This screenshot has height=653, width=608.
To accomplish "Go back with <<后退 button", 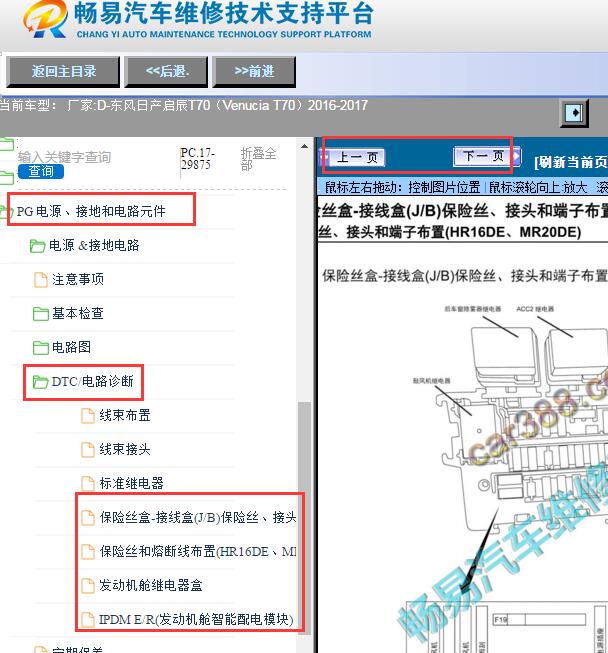I will point(166,72).
